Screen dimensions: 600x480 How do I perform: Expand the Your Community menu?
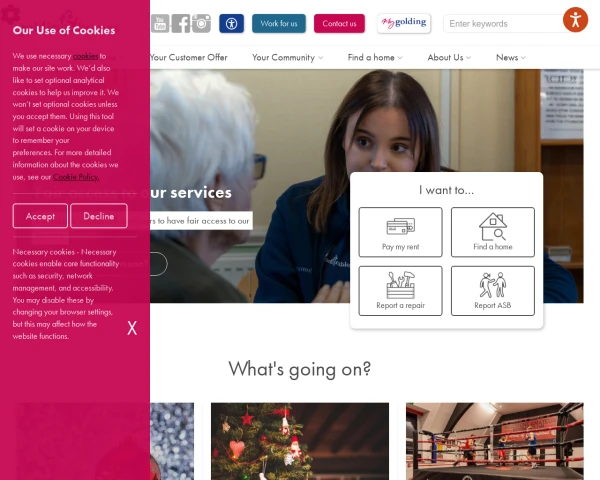[287, 57]
